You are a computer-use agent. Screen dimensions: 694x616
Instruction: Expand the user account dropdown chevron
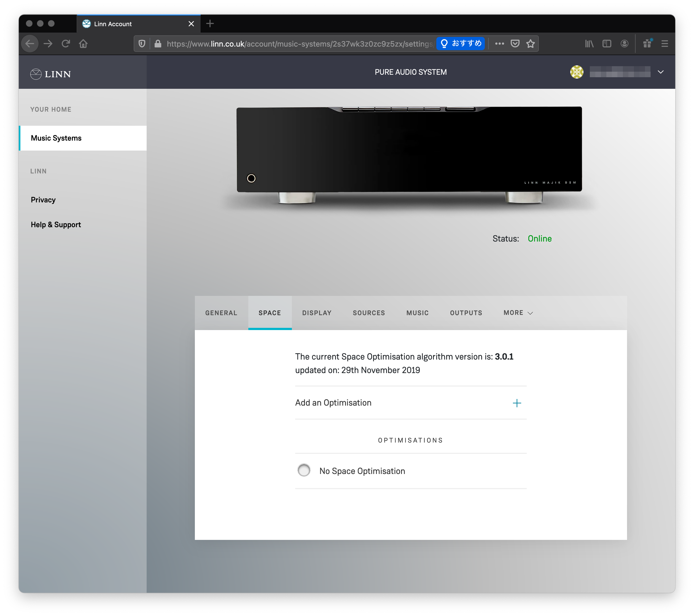point(661,72)
